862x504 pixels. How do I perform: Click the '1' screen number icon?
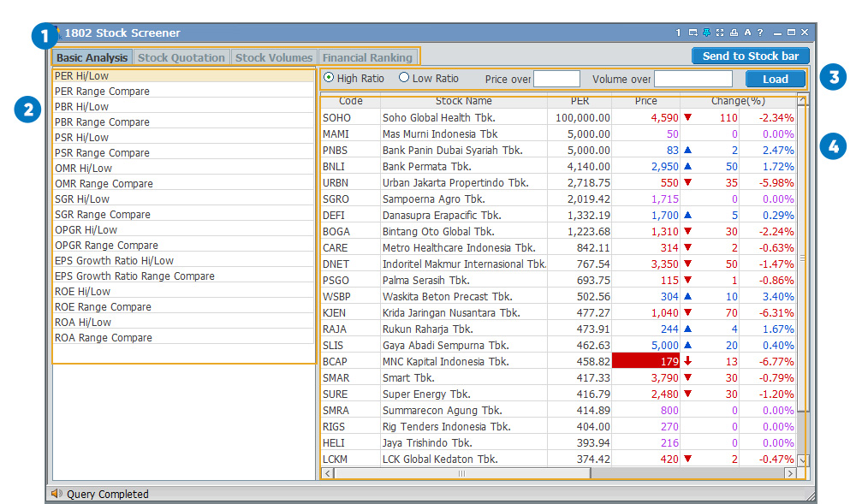click(x=678, y=33)
